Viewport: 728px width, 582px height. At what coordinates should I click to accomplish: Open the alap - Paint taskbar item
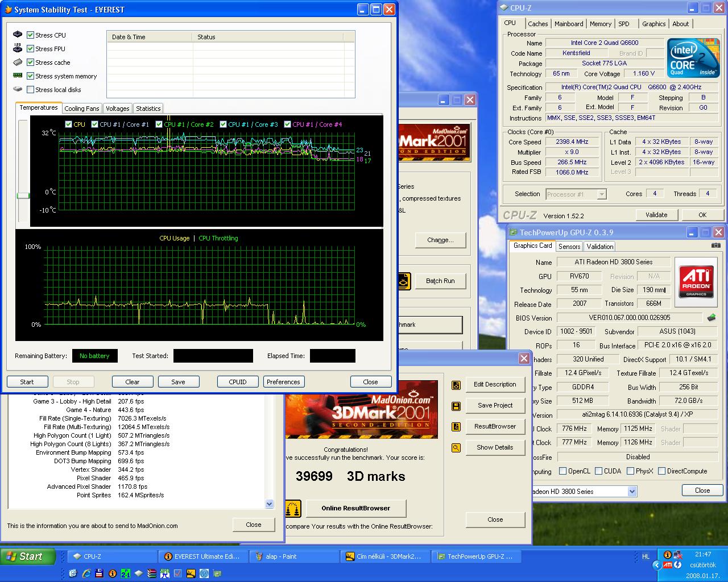pyautogui.click(x=296, y=556)
